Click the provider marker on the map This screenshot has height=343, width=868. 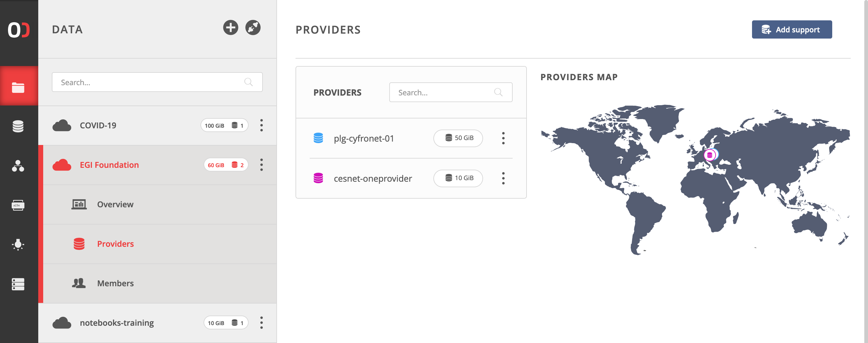point(710,155)
